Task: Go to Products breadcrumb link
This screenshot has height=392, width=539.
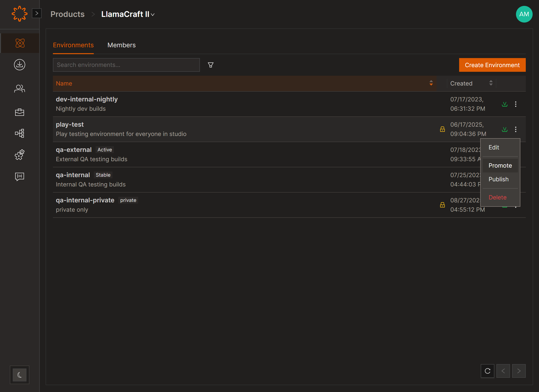Action: point(67,14)
